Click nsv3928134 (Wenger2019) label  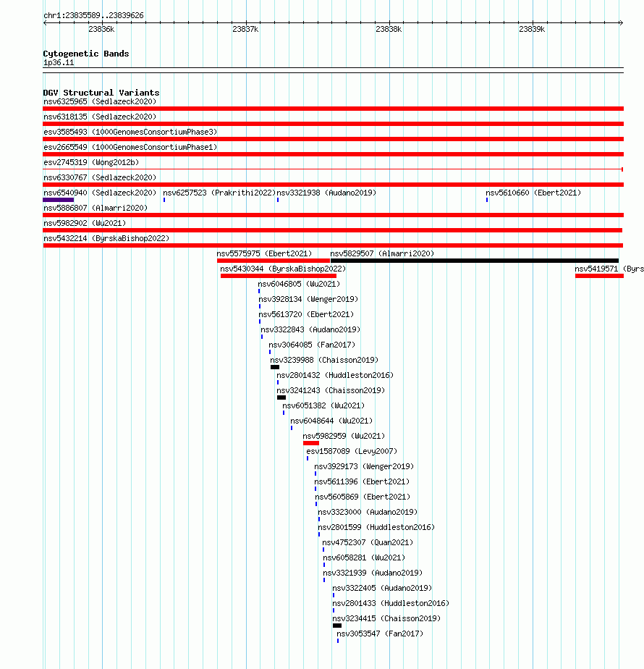[x=308, y=299]
